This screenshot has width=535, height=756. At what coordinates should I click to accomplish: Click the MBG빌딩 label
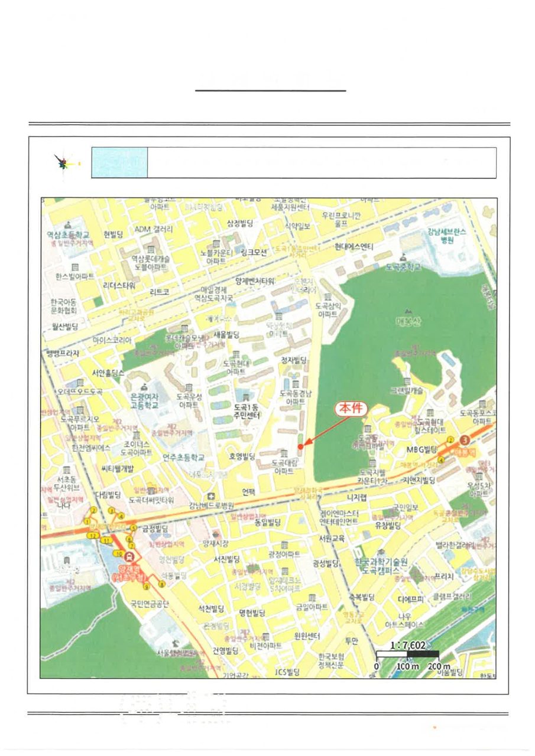point(421,449)
